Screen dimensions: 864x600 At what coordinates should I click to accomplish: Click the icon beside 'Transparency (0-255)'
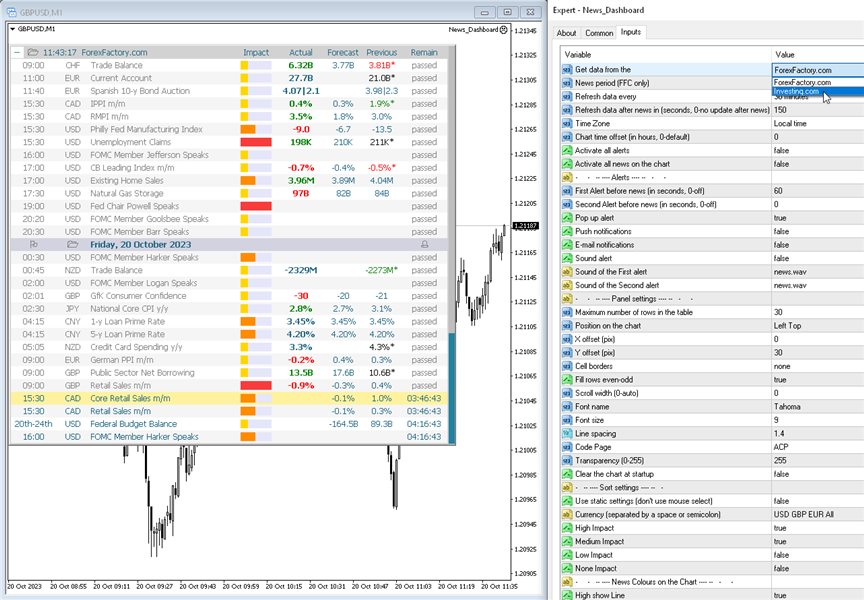coord(567,461)
